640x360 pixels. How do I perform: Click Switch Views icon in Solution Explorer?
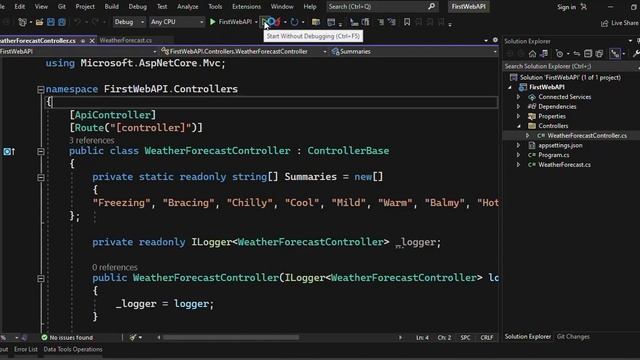pos(544,53)
